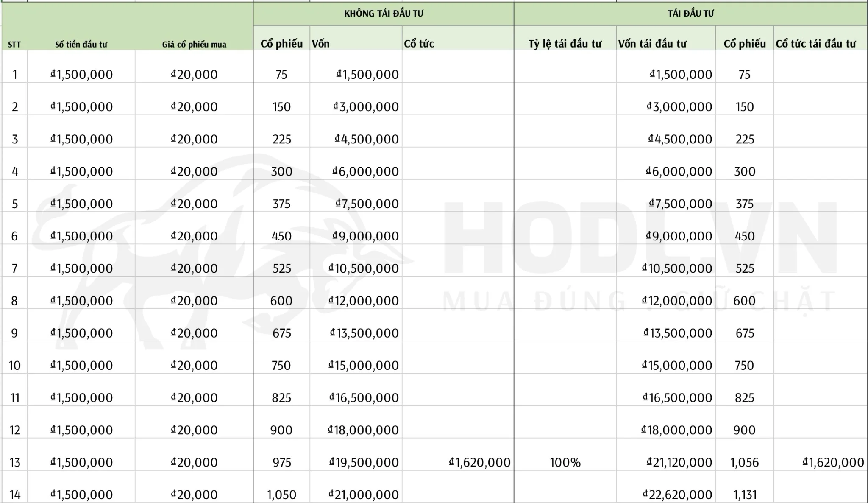Click the 'Số tiền đầu tư' column header
The image size is (868, 503).
pyautogui.click(x=81, y=44)
